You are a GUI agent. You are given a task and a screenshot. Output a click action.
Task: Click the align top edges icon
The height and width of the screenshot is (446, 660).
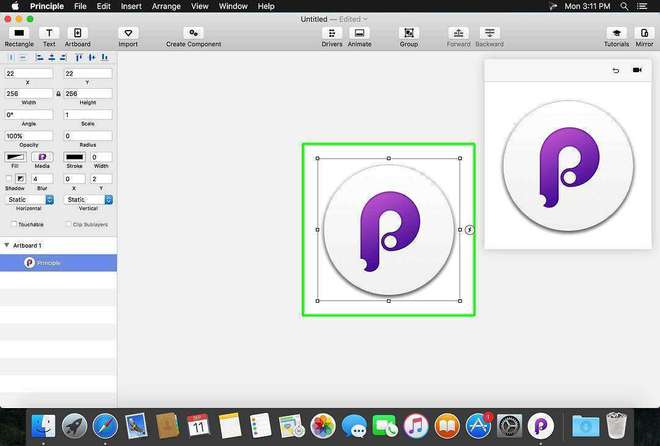[x=79, y=57]
